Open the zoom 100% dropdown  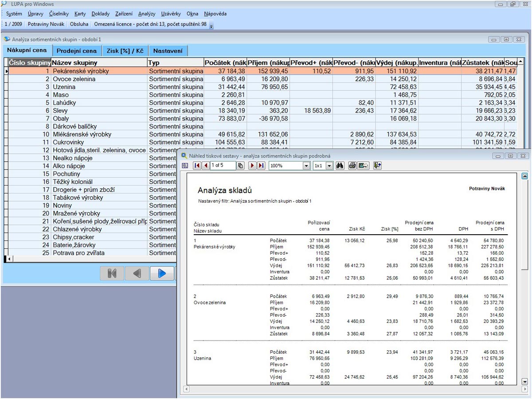click(306, 166)
